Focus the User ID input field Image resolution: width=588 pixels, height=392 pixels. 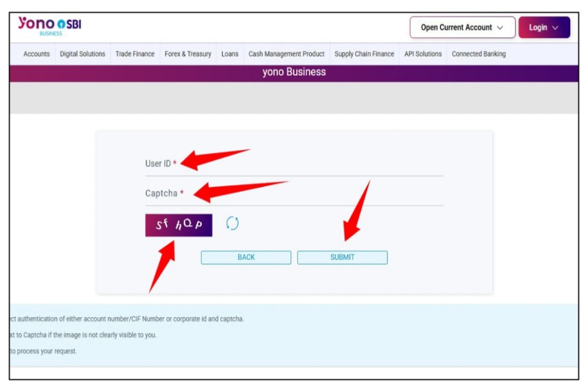tap(294, 164)
